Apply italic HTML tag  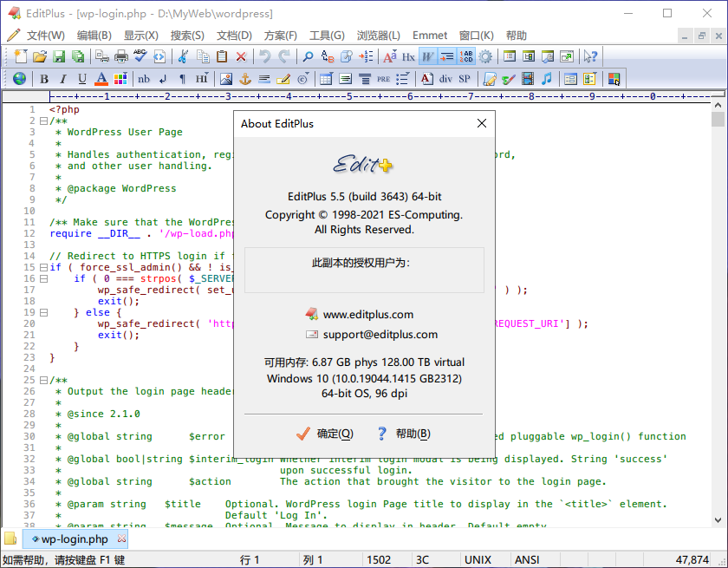pyautogui.click(x=63, y=79)
